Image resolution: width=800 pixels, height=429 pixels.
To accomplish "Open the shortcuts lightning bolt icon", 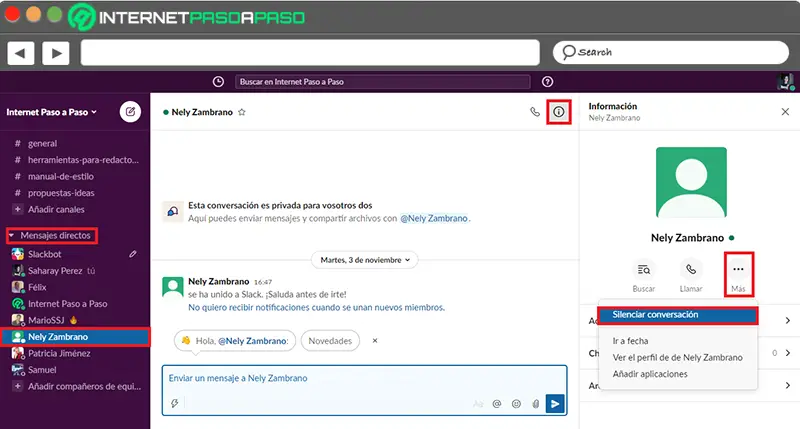I will pos(174,403).
